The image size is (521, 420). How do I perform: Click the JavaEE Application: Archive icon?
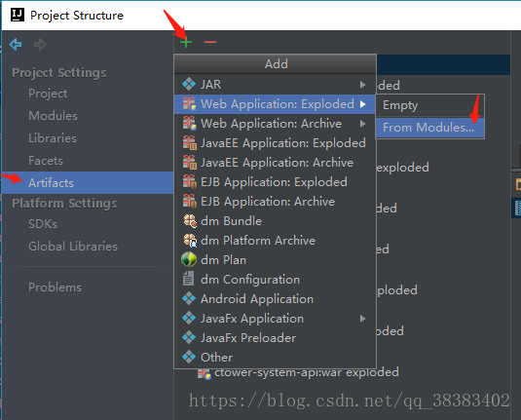pyautogui.click(x=189, y=163)
